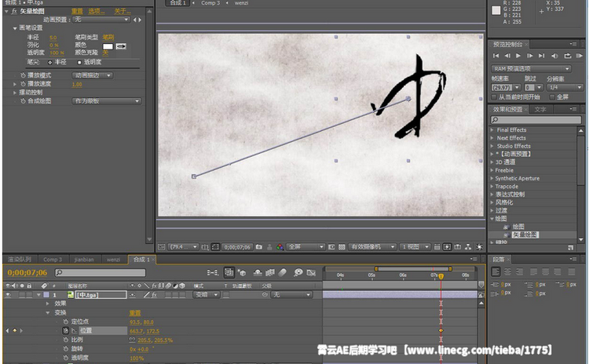Open the frame rate (29.97) dropdown
The width and height of the screenshot is (589, 364).
click(x=506, y=87)
